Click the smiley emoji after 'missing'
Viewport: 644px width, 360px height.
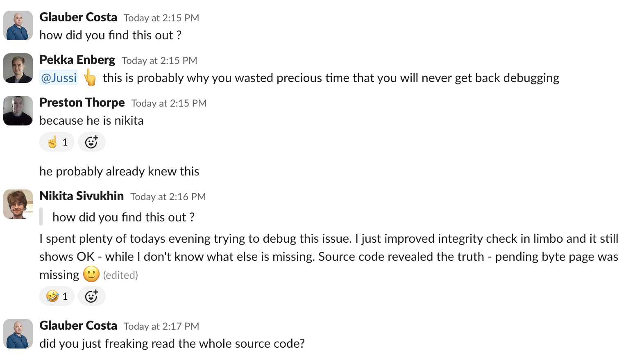pyautogui.click(x=91, y=274)
